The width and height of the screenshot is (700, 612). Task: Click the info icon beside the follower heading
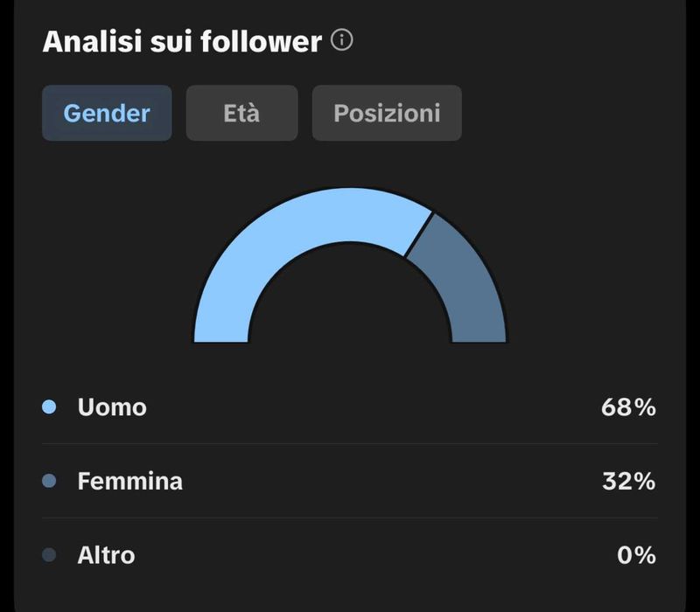(342, 40)
